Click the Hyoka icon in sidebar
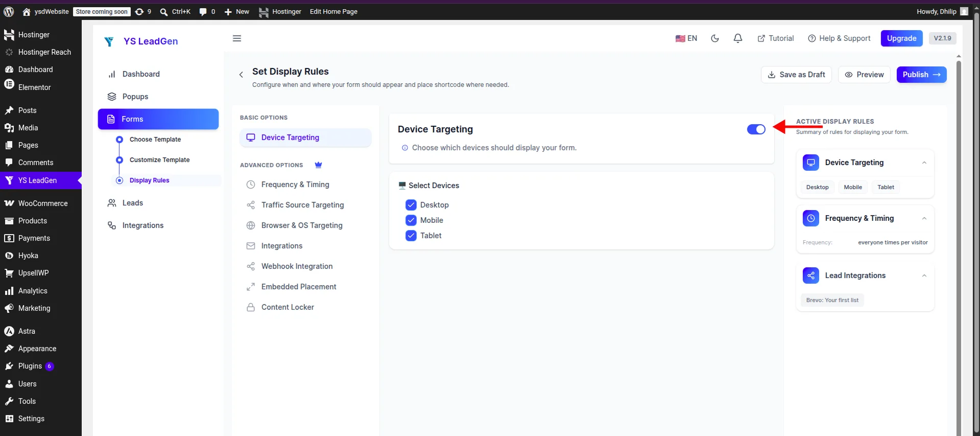 tap(9, 256)
